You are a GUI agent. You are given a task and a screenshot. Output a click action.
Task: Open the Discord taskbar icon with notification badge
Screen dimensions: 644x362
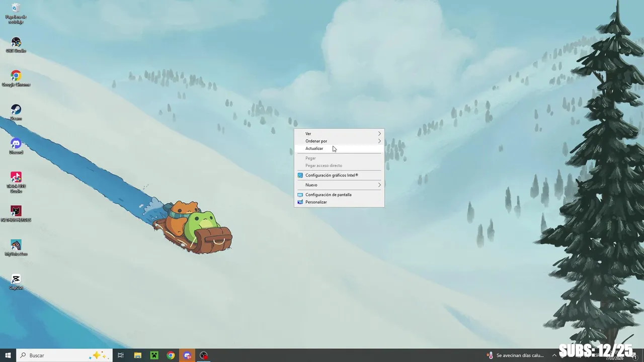[187, 355]
